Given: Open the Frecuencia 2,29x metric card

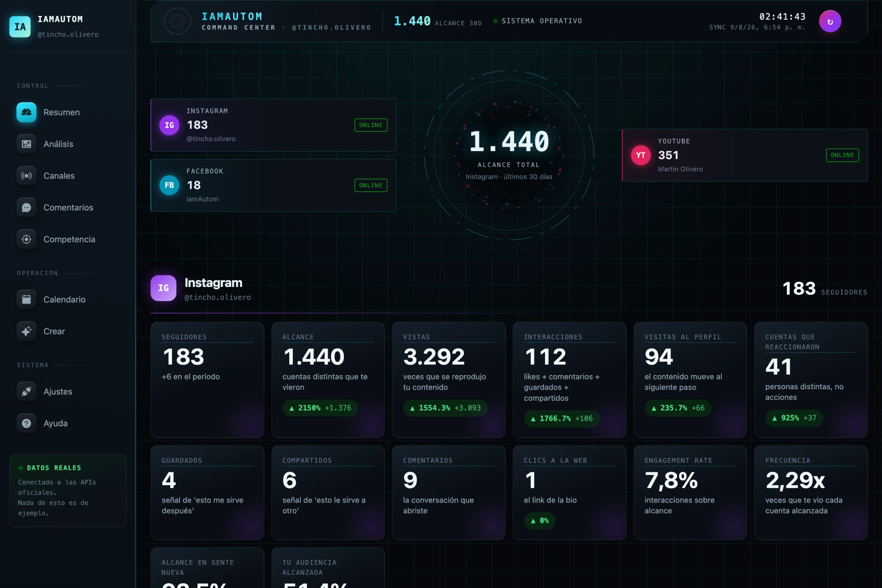Looking at the screenshot, I should (811, 493).
